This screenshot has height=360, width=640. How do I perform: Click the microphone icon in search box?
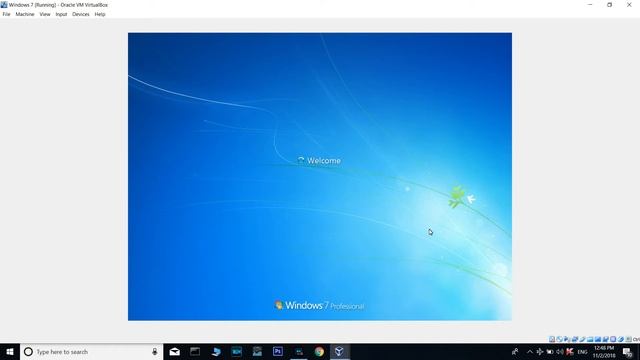pos(155,351)
